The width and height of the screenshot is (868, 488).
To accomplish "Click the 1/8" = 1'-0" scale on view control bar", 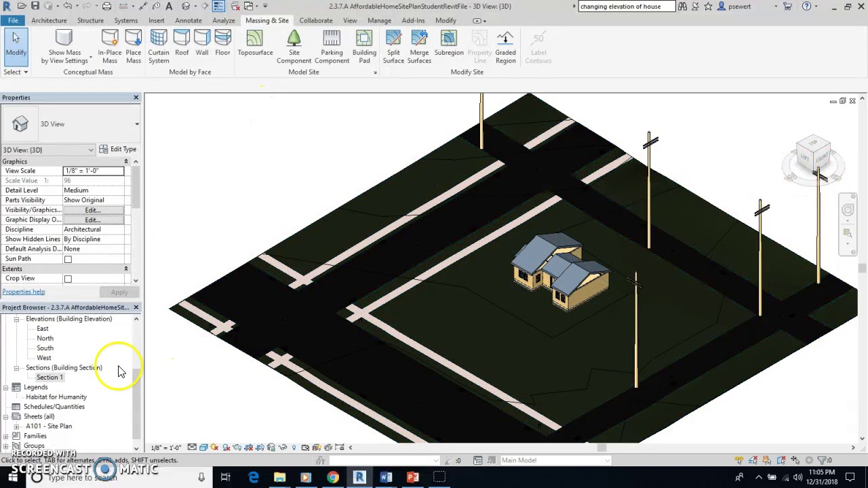I will (x=166, y=448).
